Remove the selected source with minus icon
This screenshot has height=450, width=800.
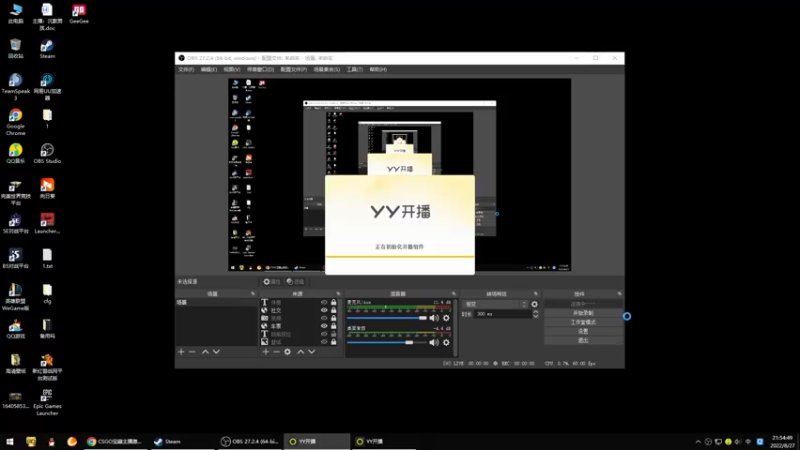[276, 352]
